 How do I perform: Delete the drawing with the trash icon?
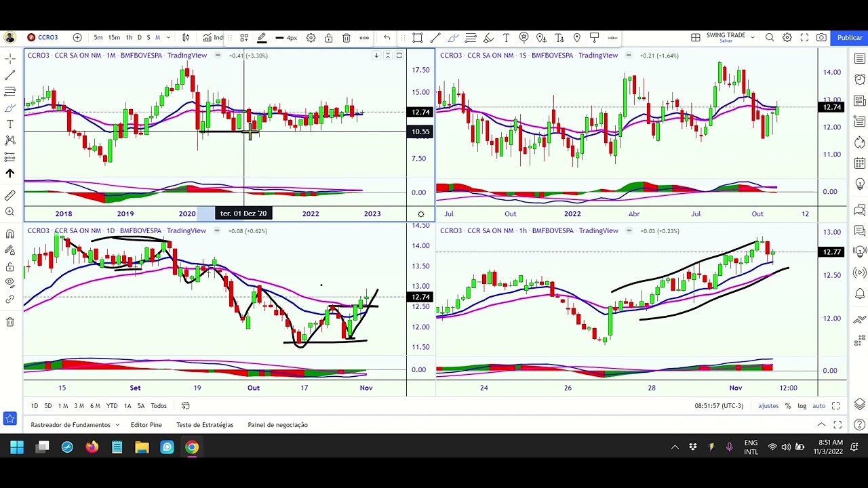346,37
